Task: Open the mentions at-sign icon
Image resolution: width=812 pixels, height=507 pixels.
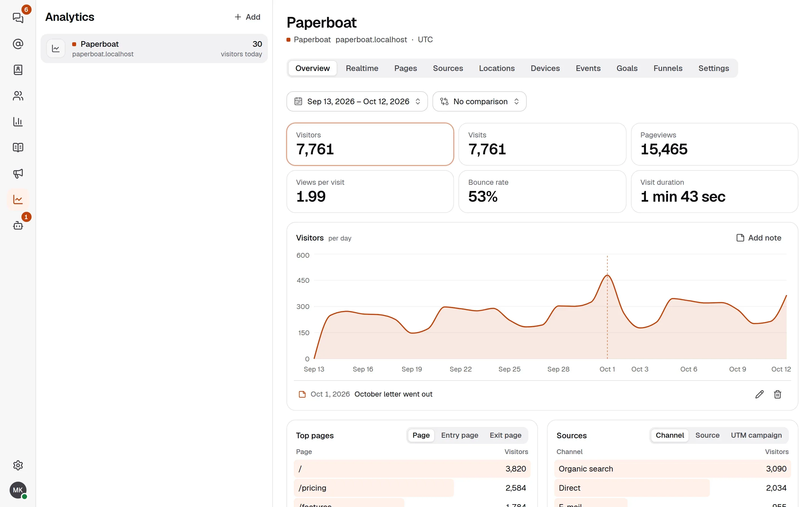Action: 18,44
